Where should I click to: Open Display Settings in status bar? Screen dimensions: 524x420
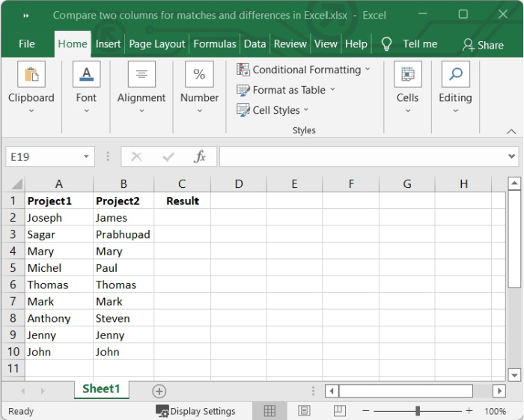(195, 411)
